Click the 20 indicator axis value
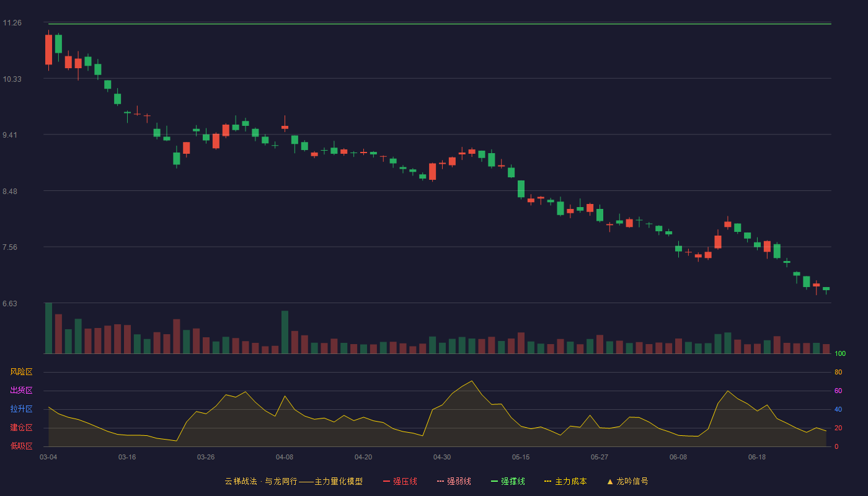The image size is (868, 496). (838, 428)
